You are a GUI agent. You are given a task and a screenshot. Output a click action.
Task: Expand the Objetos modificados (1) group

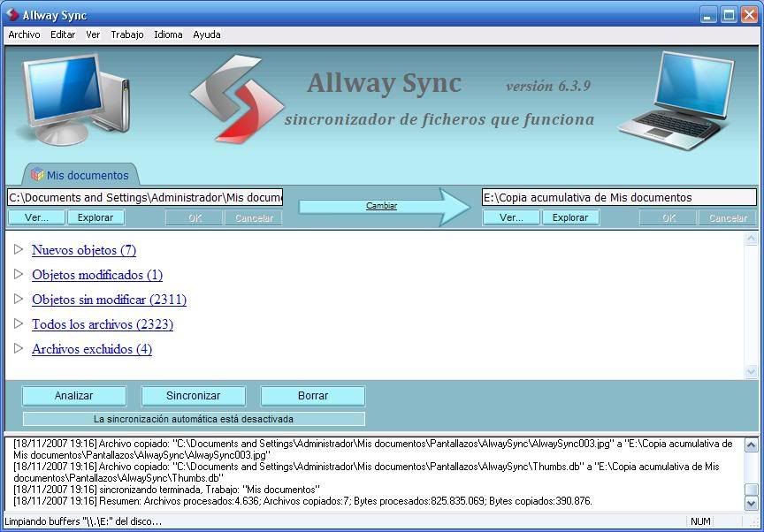click(x=19, y=274)
